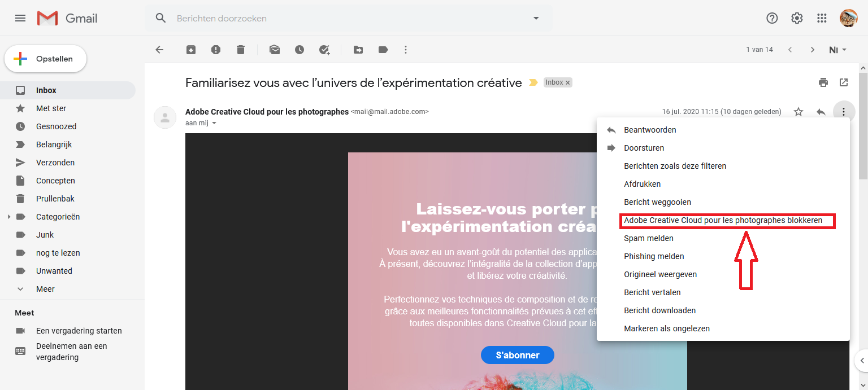This screenshot has height=390, width=868.
Task: Add to tasks icon in toolbar
Action: pyautogui.click(x=324, y=50)
